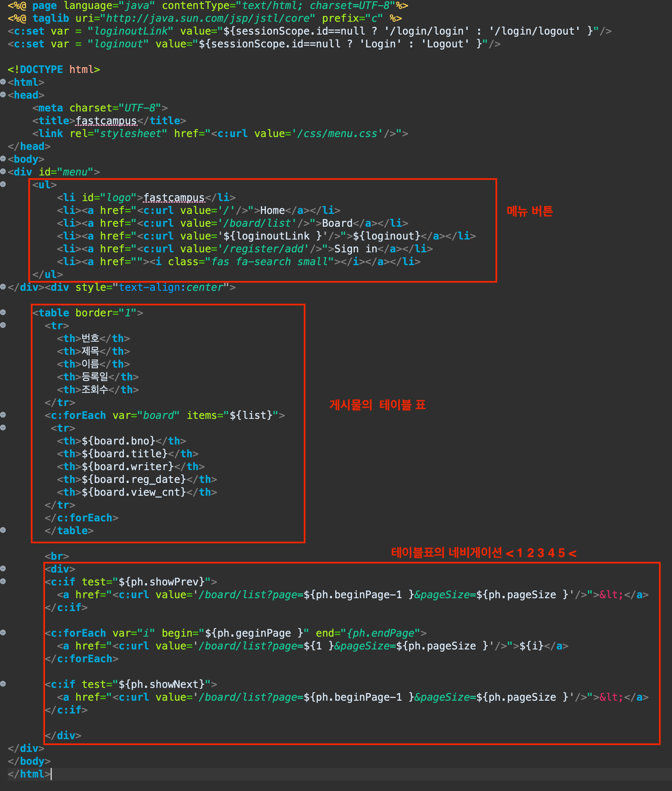The image size is (672, 791).
Task: Collapse the table border="1" block
Action: [x=3, y=313]
